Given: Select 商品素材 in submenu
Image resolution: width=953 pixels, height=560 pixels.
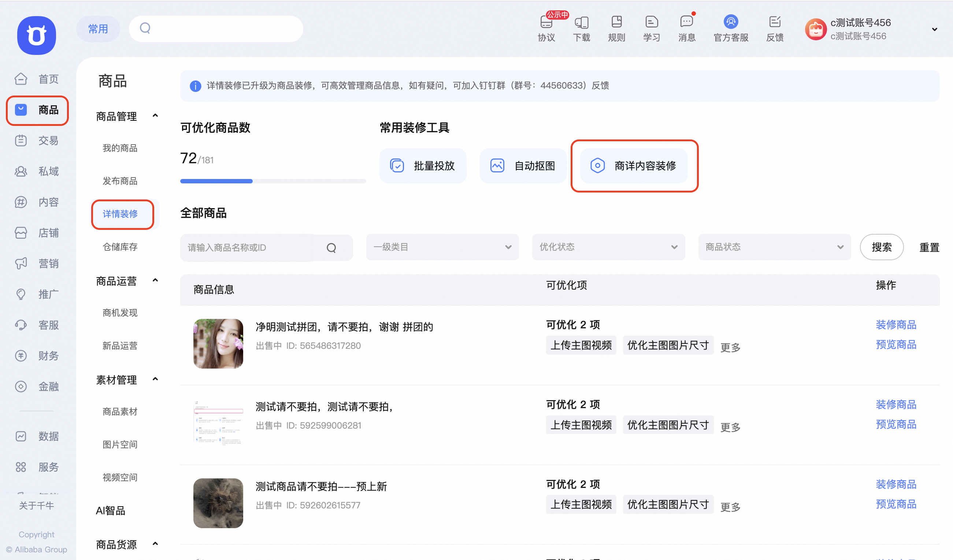Looking at the screenshot, I should (x=120, y=411).
